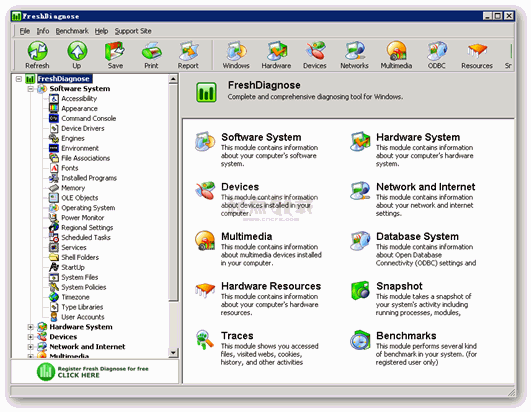The height and width of the screenshot is (412, 531).
Task: Click the green Register Fresh Diagnose icon
Action: [x=46, y=372]
